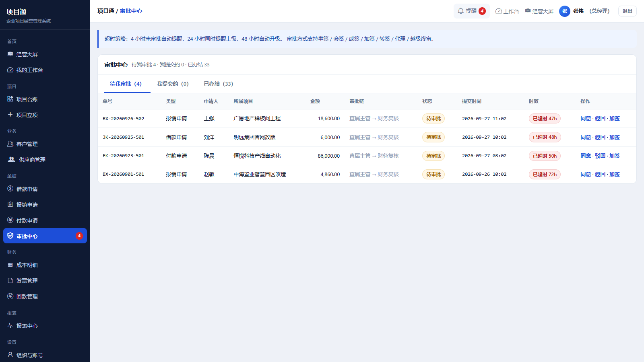Click the plus icon for 项目立项
Image resolution: width=644 pixels, height=362 pixels.
click(10, 115)
